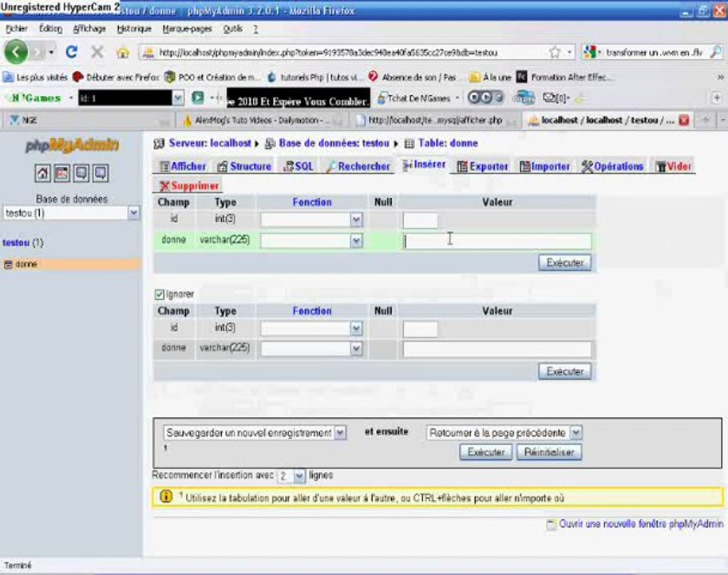
Task: Click Exécuter button under the first insert form
Action: point(565,263)
